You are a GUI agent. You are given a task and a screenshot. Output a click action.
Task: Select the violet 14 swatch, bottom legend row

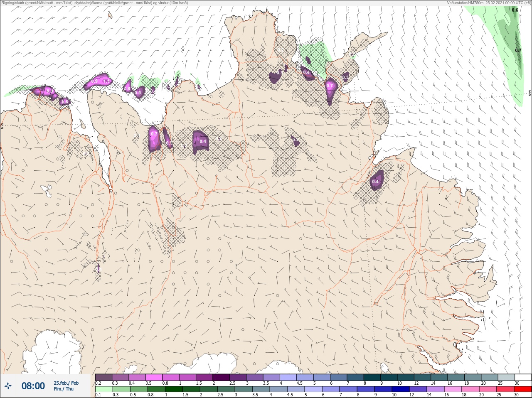[x=436, y=389]
